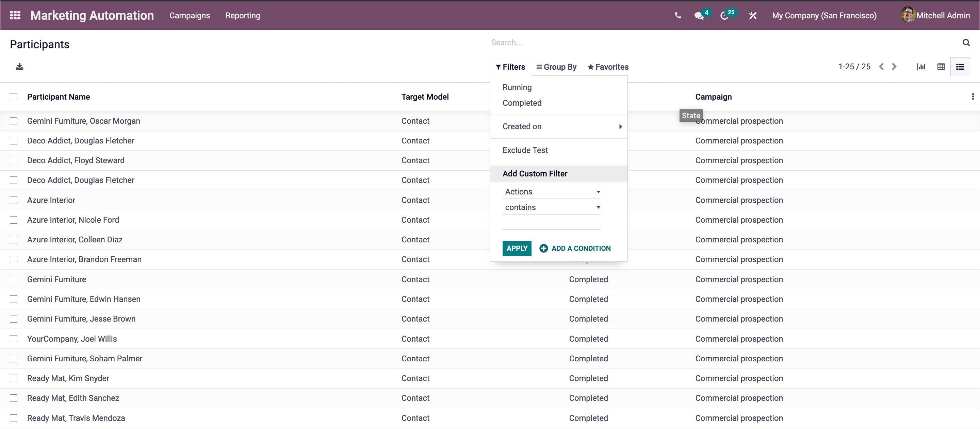980x429 pixels.
Task: Sort by Campaign column
Action: [x=713, y=97]
